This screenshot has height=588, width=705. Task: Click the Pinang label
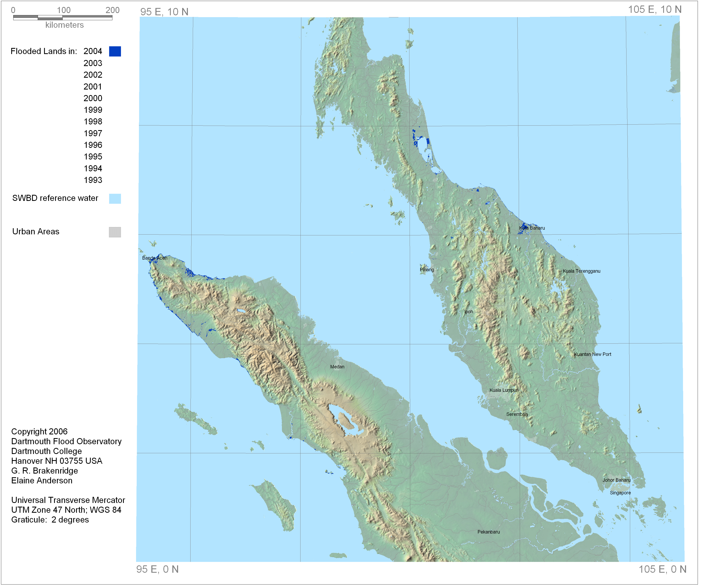(427, 270)
